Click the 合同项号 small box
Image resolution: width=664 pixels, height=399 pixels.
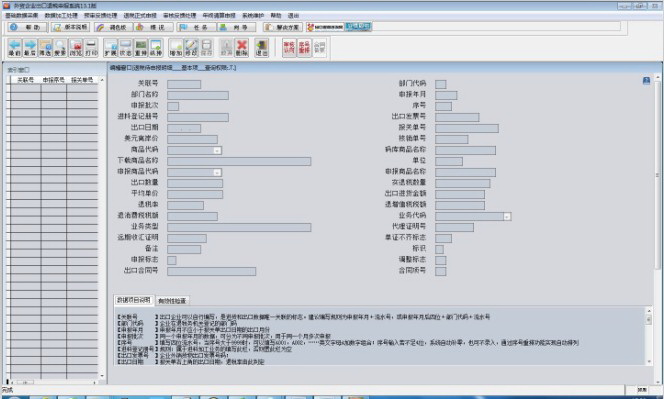[x=440, y=271]
